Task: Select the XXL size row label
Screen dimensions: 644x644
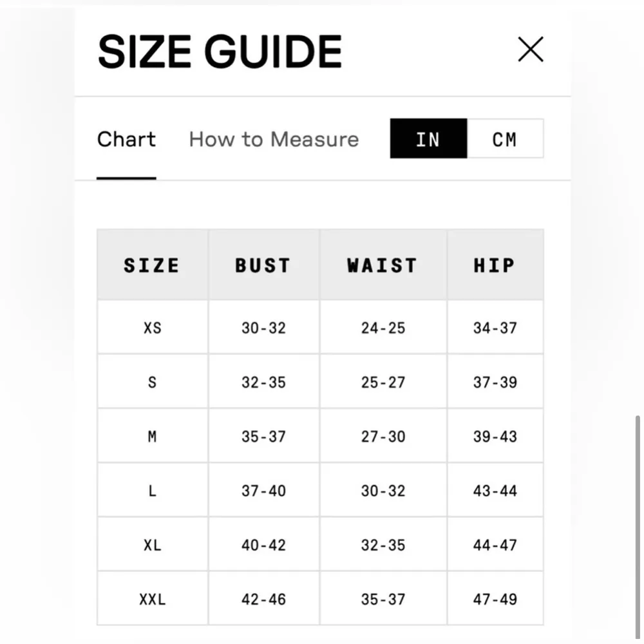Action: tap(152, 599)
